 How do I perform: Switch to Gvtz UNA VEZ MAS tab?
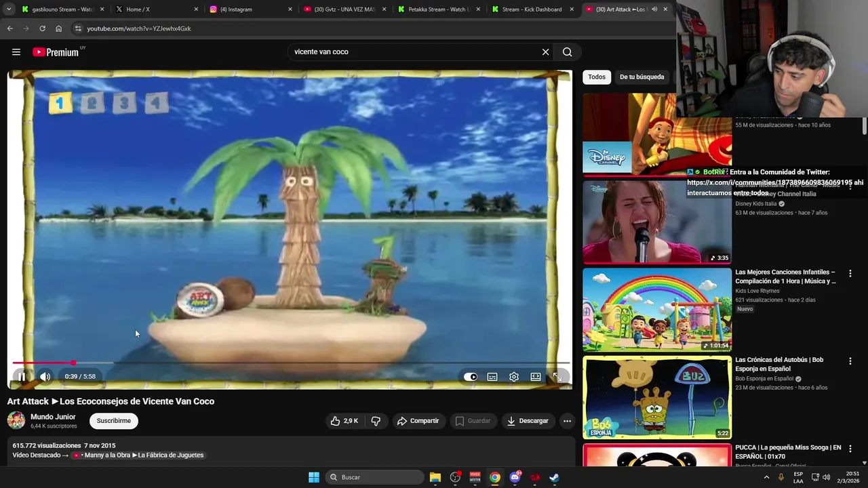pyautogui.click(x=343, y=9)
